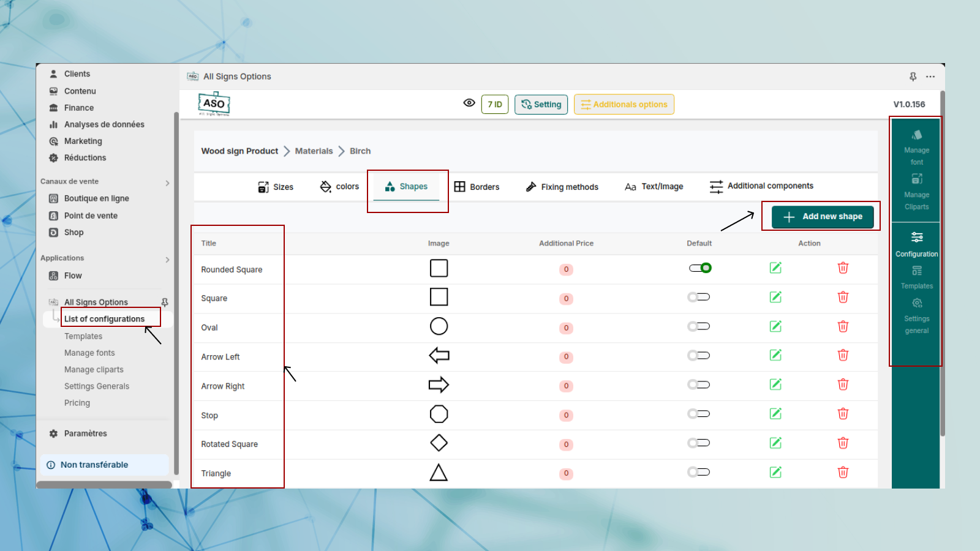Image resolution: width=980 pixels, height=551 pixels.
Task: Switch to the Borders tab
Action: click(x=477, y=187)
